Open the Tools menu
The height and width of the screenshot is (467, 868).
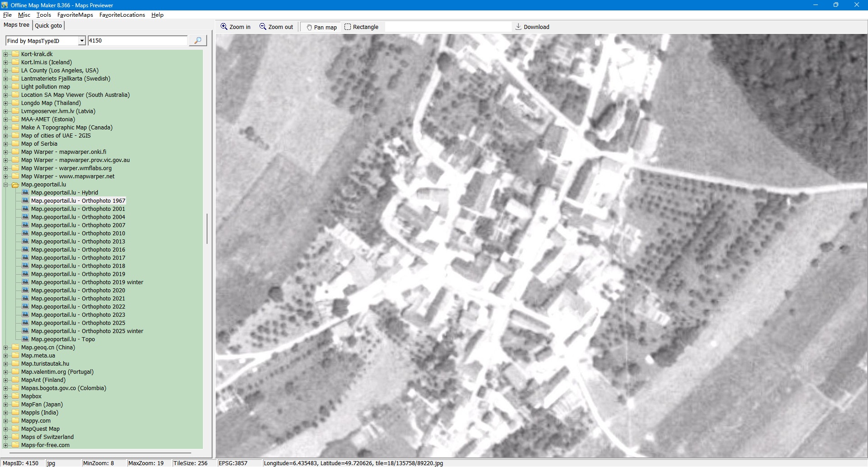pos(43,15)
